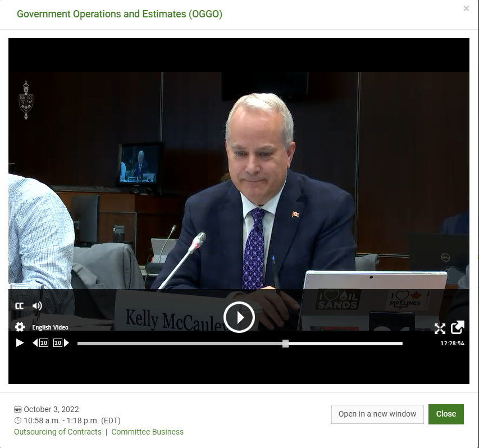Skip forward 10 seconds
This screenshot has width=479, height=448.
pyautogui.click(x=61, y=343)
